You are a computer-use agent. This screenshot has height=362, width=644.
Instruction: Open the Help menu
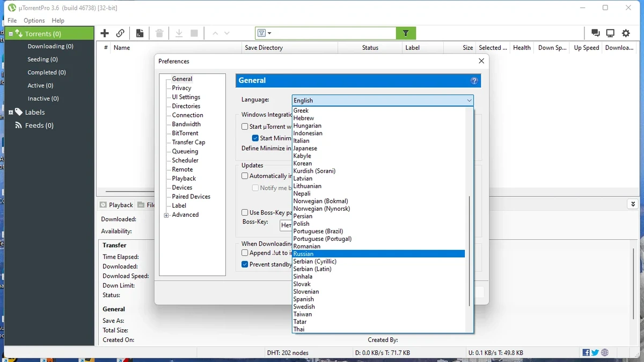(x=58, y=20)
